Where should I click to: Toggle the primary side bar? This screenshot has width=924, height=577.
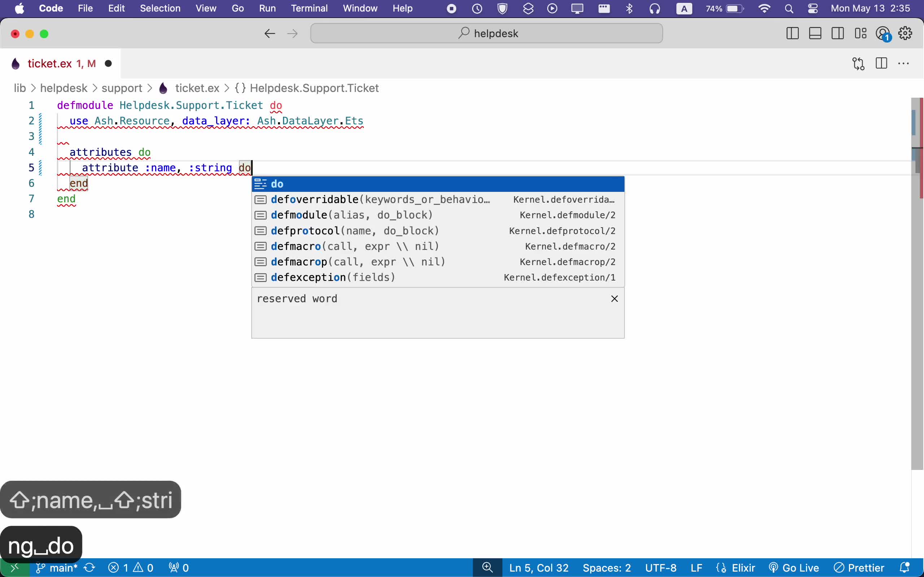[x=793, y=34]
